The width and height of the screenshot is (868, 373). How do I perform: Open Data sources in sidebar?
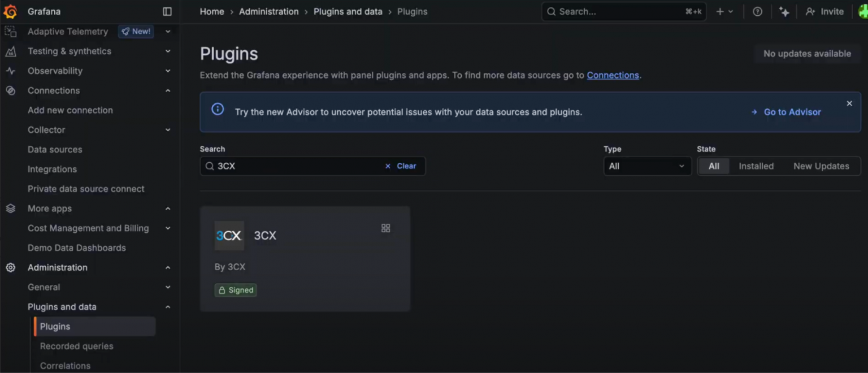(x=55, y=150)
